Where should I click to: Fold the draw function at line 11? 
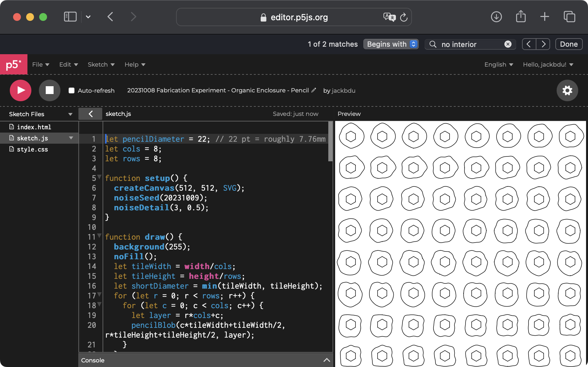100,236
